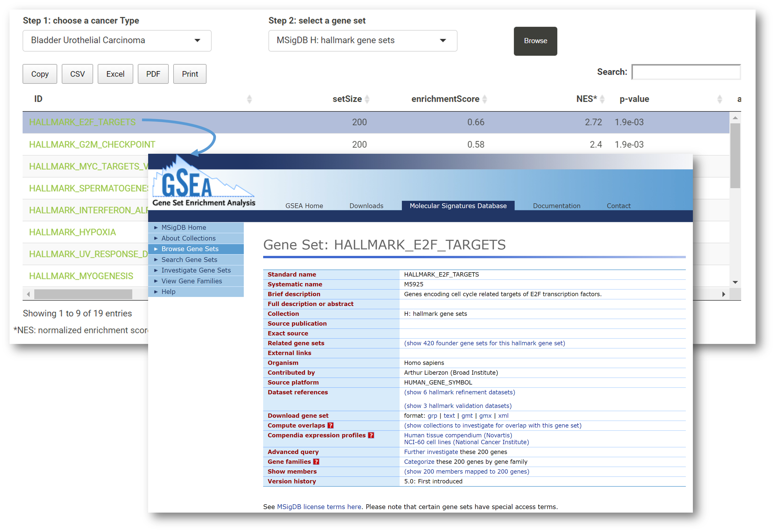
Task: Click the NES value 2.72
Action: click(x=593, y=122)
